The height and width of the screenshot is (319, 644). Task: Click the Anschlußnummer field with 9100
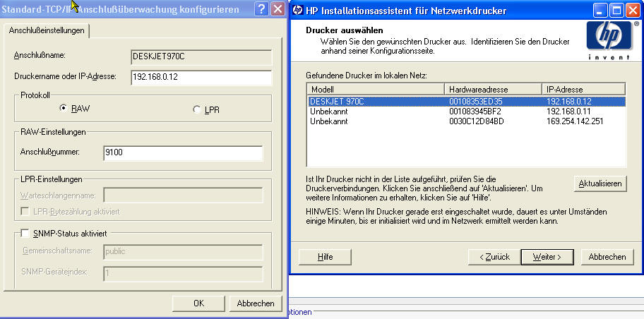point(183,152)
